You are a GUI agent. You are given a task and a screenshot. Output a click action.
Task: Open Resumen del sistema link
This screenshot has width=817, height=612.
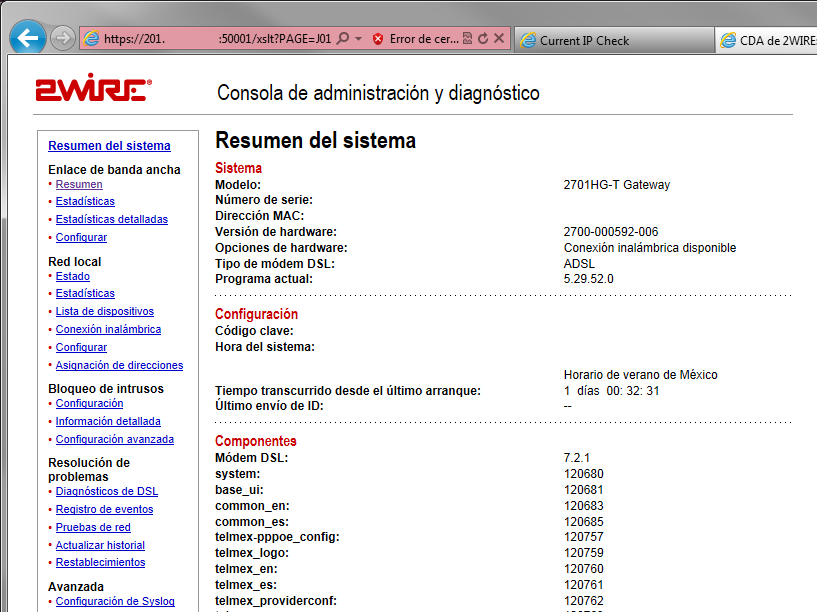click(109, 145)
